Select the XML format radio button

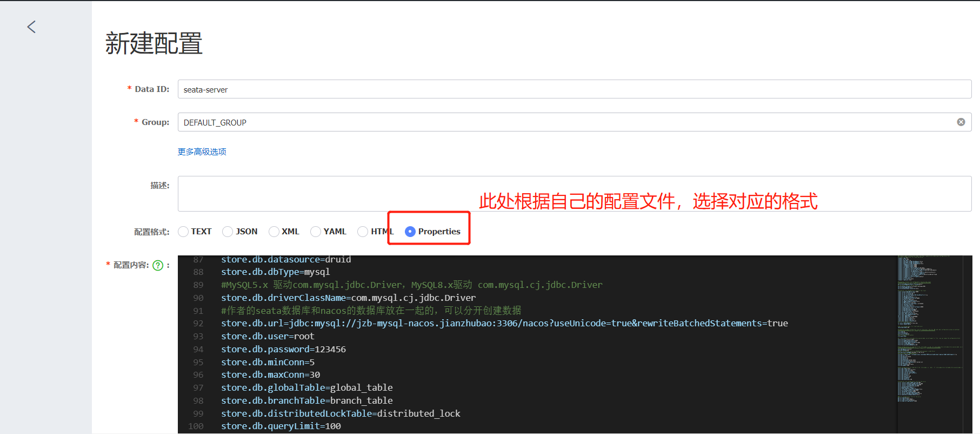point(274,232)
